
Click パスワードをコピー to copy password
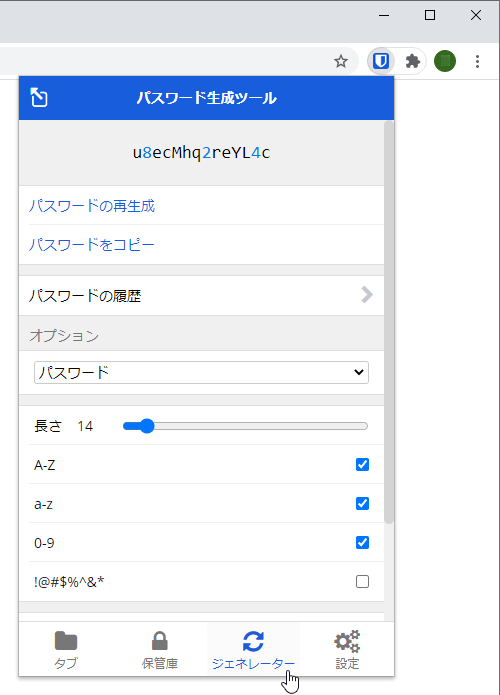tap(91, 245)
